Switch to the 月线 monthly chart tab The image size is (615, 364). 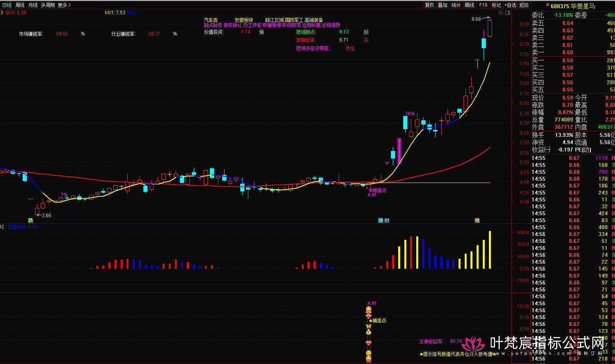(x=33, y=5)
